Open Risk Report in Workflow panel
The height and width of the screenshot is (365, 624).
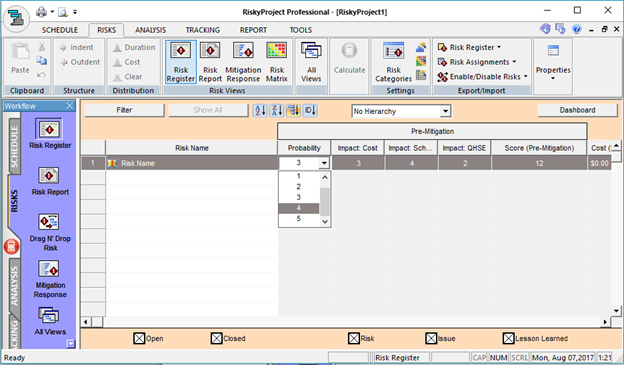(50, 181)
